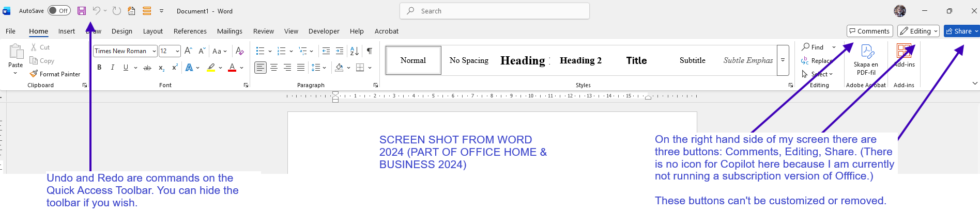
Task: Click the Paste clipboard icon
Action: click(x=16, y=52)
